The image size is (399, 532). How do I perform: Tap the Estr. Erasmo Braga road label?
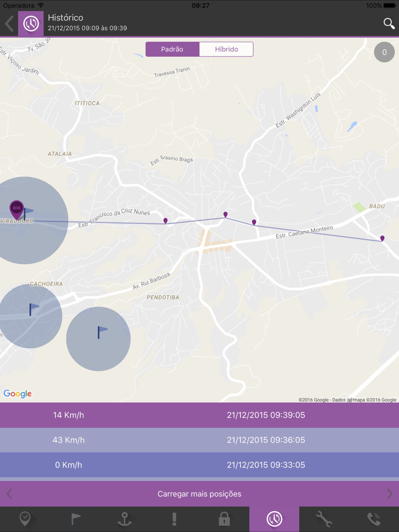172,160
